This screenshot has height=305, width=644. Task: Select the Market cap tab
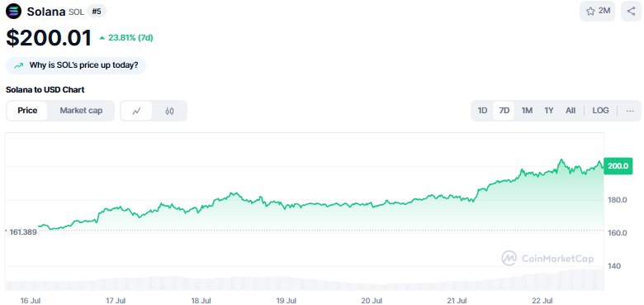point(81,111)
